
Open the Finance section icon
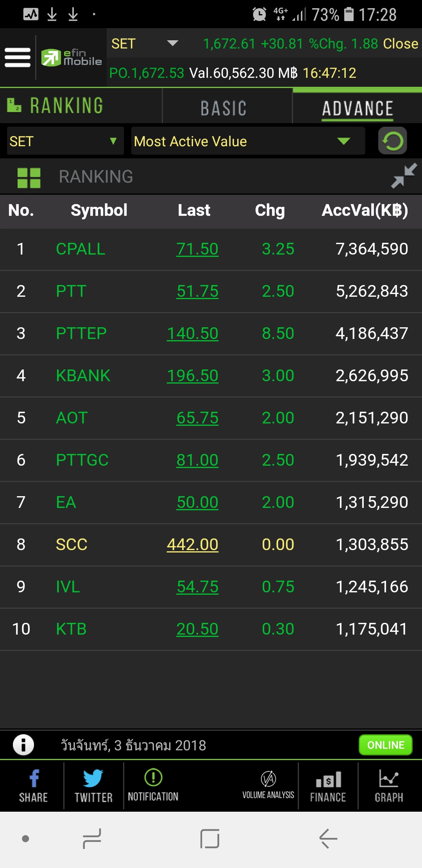[328, 785]
